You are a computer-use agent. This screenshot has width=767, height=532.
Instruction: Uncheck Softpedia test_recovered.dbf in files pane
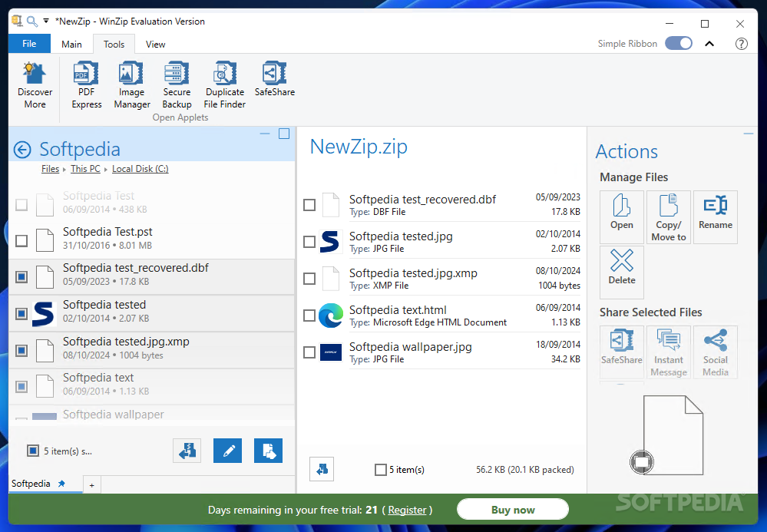pos(21,277)
